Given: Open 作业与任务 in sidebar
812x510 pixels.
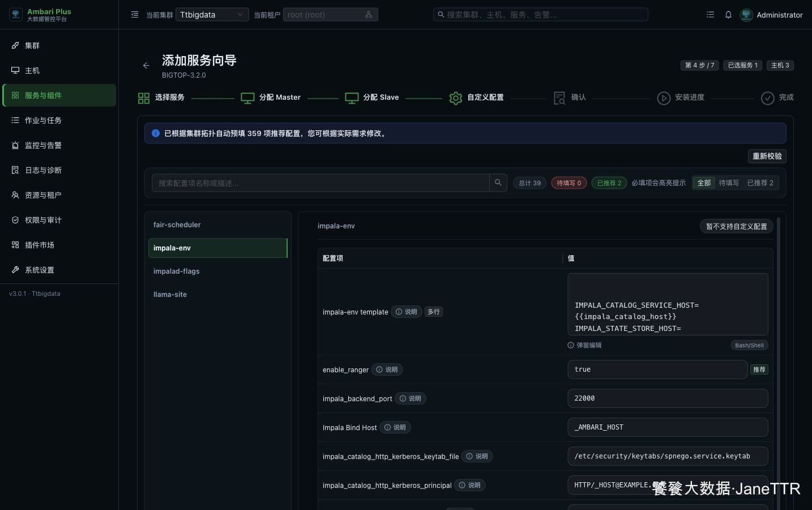Looking at the screenshot, I should coord(59,120).
